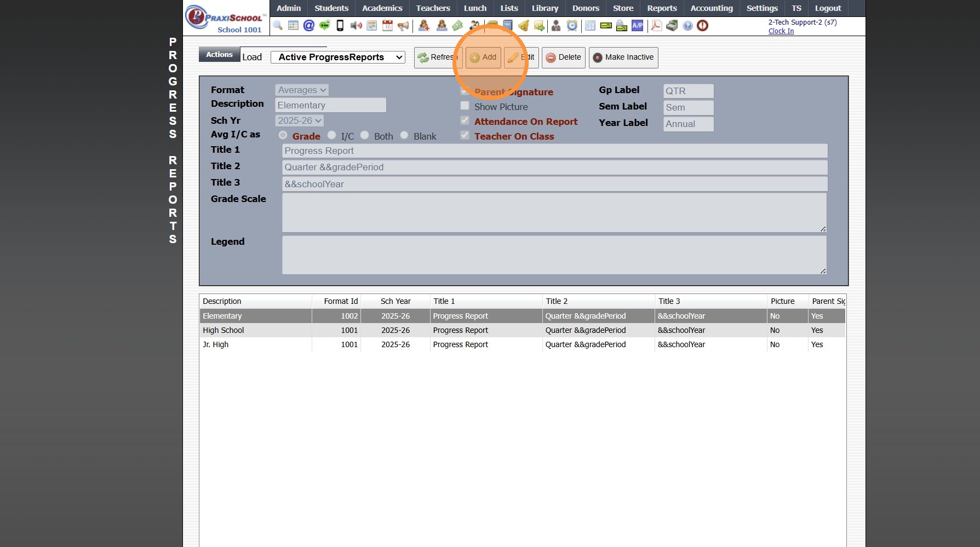This screenshot has width=980, height=547.
Task: Open the Sch Yr 2025-26 dropdown
Action: pyautogui.click(x=299, y=120)
